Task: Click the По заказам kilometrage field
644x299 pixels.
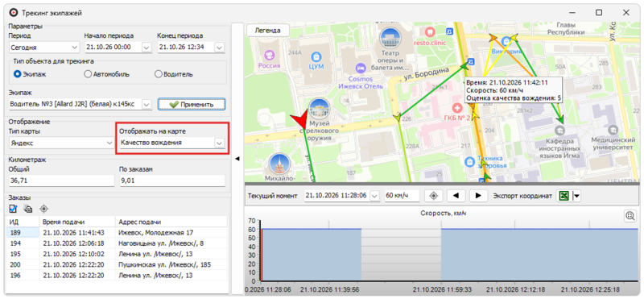Action: (x=172, y=181)
